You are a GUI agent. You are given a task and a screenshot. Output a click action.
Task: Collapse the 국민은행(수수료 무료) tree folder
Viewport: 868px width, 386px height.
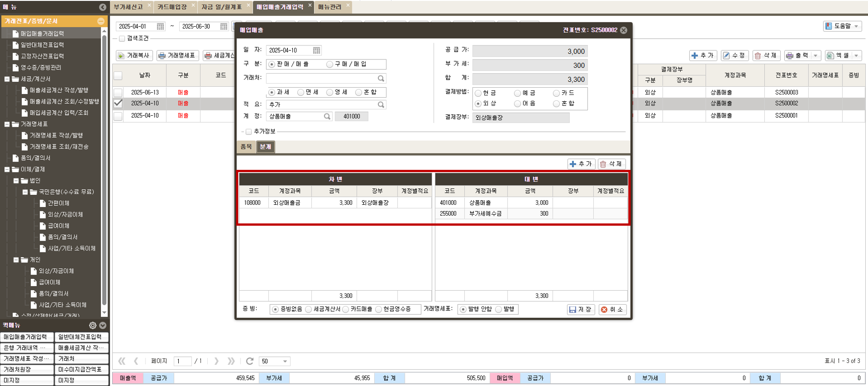point(25,192)
